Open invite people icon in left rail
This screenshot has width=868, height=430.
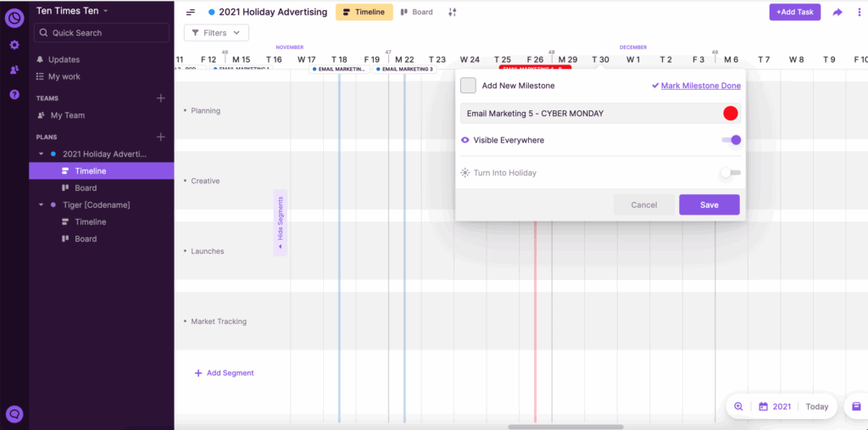(x=14, y=70)
